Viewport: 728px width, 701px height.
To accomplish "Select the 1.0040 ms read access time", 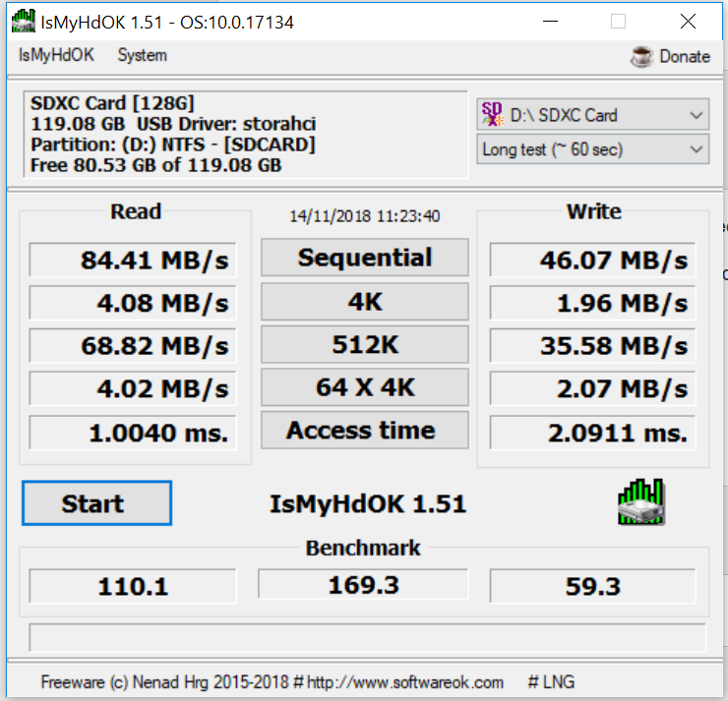I will (133, 433).
